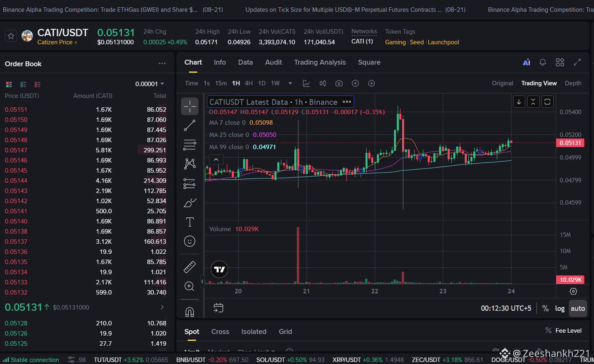This screenshot has height=364, width=594.
Task: Select the pattern/XABCD drawing tool
Action: pyautogui.click(x=189, y=164)
